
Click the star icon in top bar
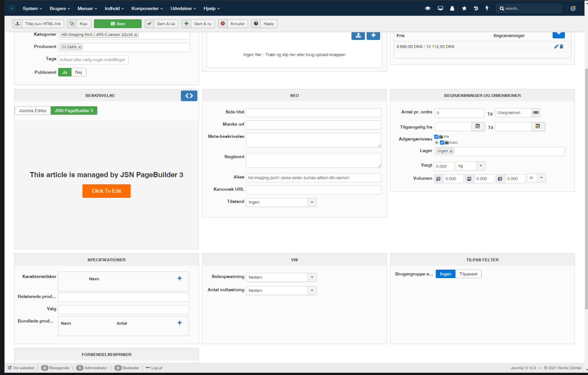[x=464, y=8]
